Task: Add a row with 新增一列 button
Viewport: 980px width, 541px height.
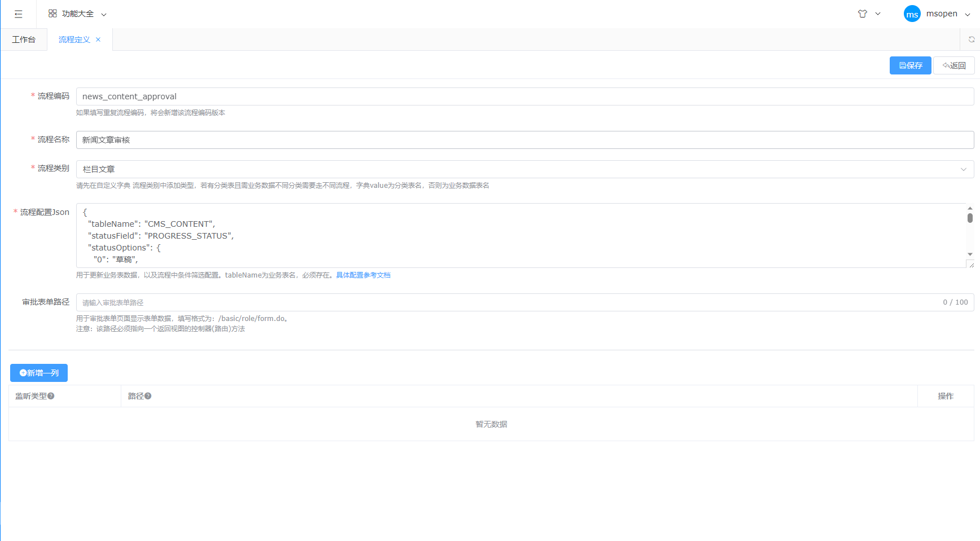Action: 39,373
